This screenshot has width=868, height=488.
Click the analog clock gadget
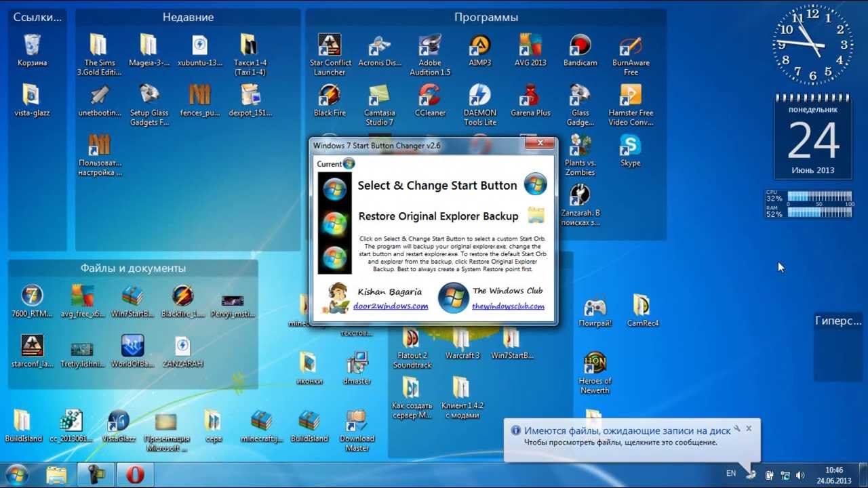tap(813, 44)
